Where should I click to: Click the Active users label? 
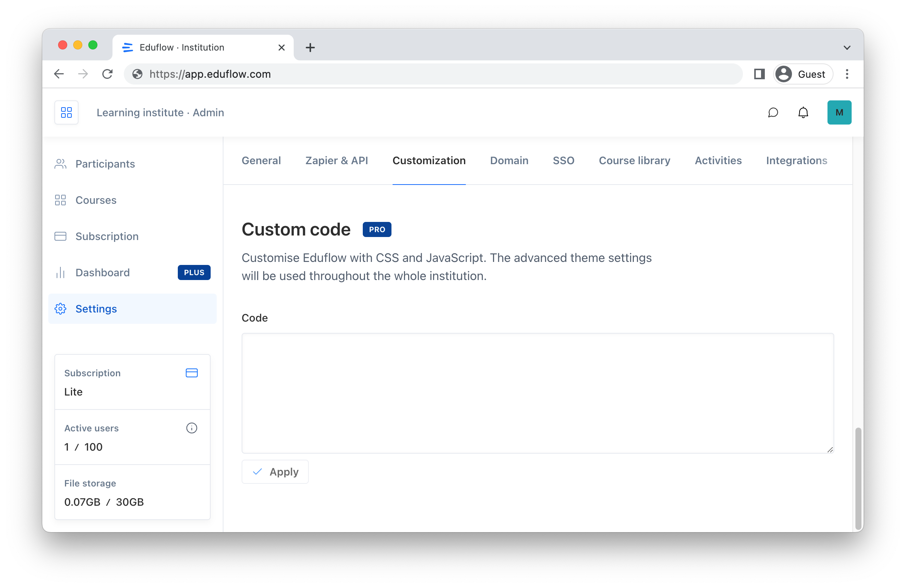pyautogui.click(x=91, y=428)
